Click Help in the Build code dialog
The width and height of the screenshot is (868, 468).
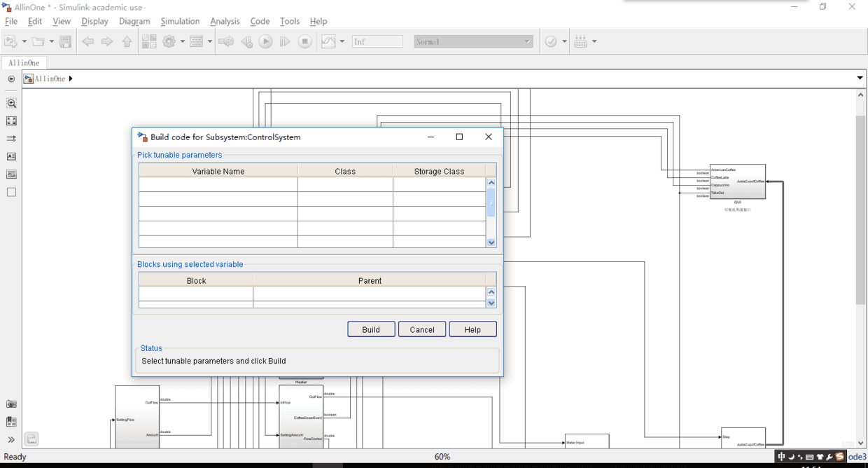click(472, 329)
